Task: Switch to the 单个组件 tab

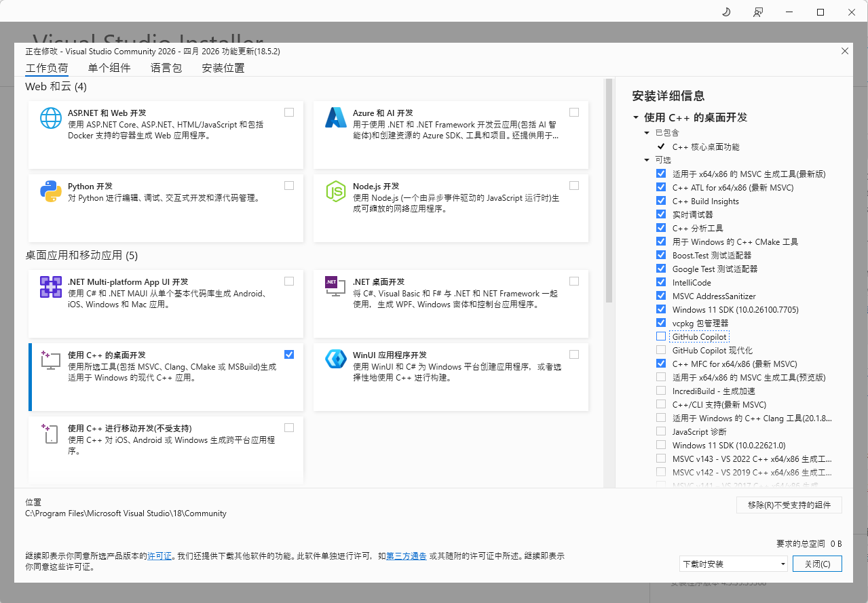Action: (x=109, y=68)
